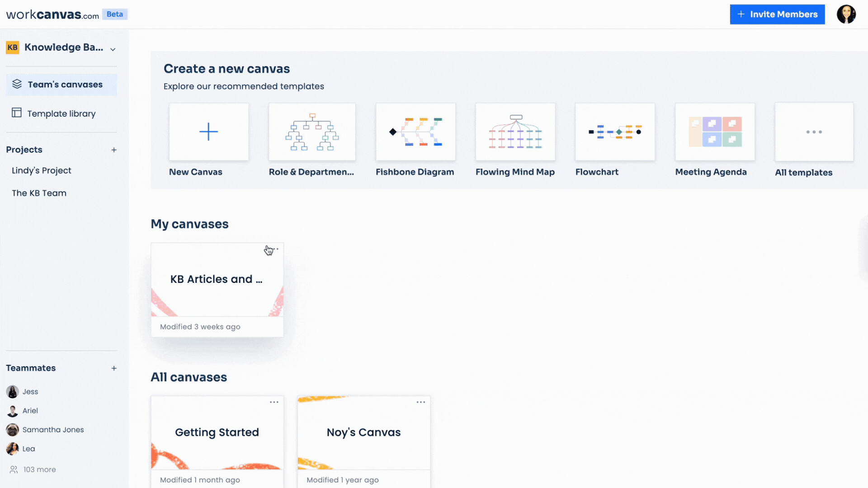Open the Meeting Agenda template

click(x=715, y=131)
